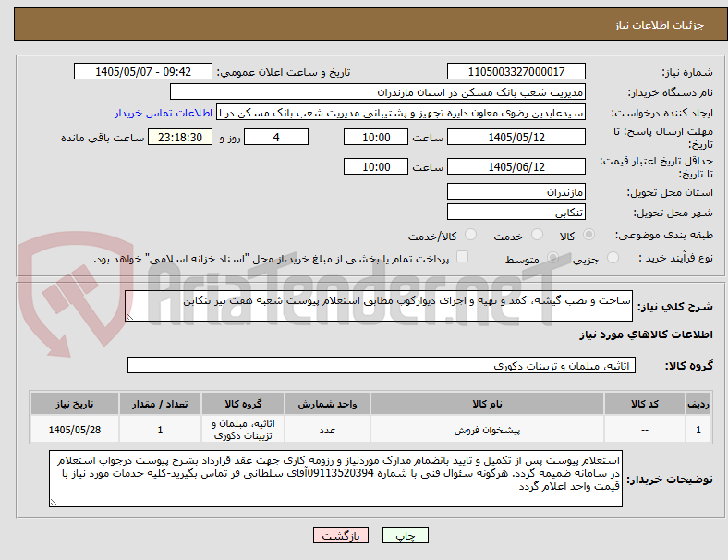
Task: Click the اطلاعات کالاهای مورد نیاز heading
Action: coord(646,335)
